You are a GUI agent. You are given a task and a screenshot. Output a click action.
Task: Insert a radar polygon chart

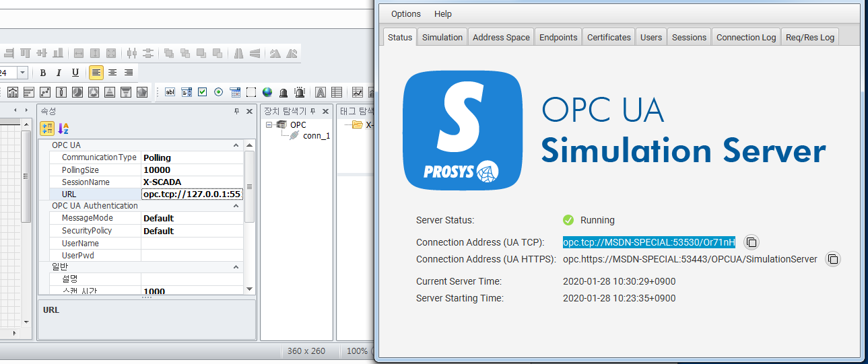pos(142,92)
